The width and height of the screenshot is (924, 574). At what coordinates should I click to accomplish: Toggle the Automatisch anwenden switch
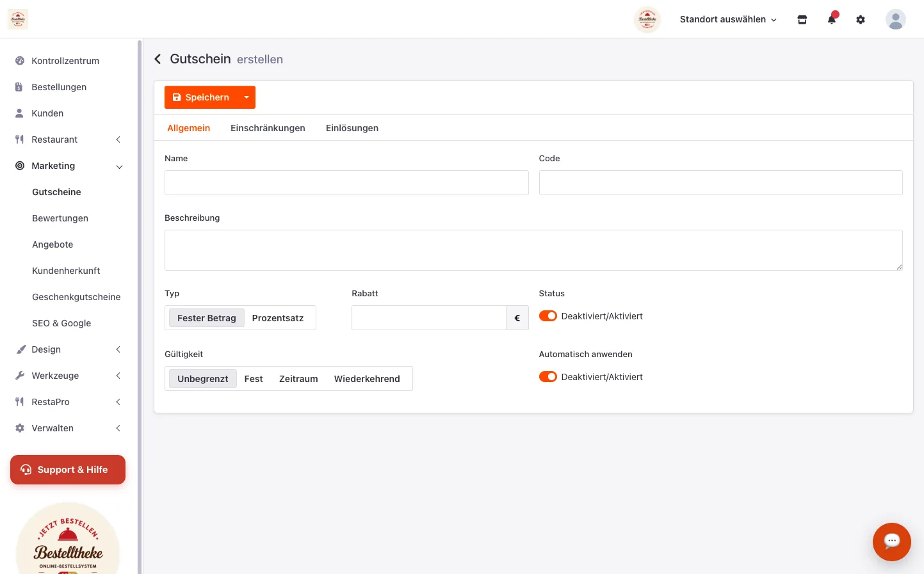coord(548,377)
